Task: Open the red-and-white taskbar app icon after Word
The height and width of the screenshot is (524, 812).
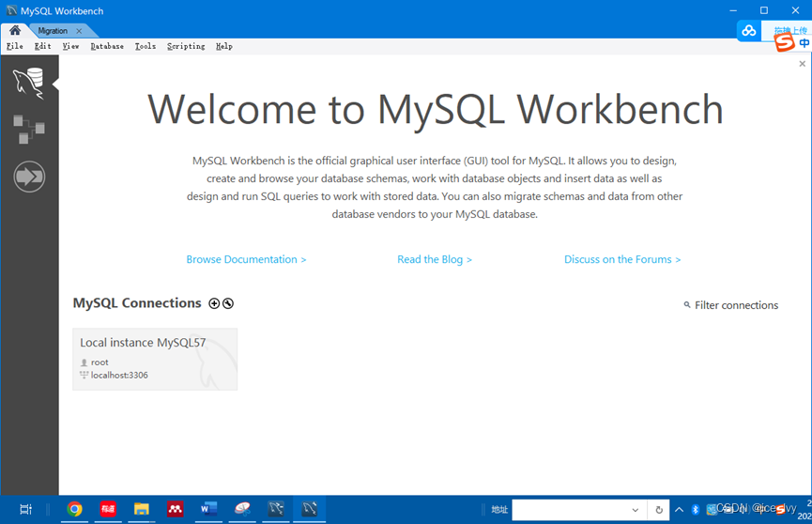Action: click(x=242, y=510)
